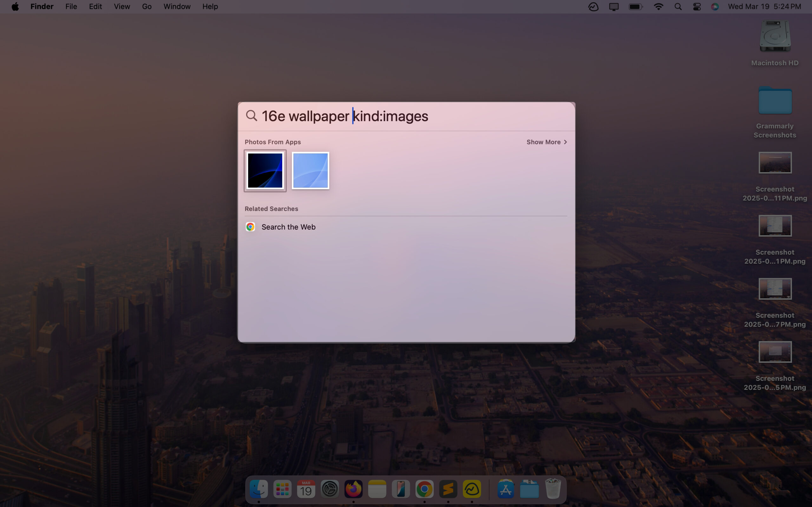
Task: Open Firefox from the Dock
Action: coord(353,489)
